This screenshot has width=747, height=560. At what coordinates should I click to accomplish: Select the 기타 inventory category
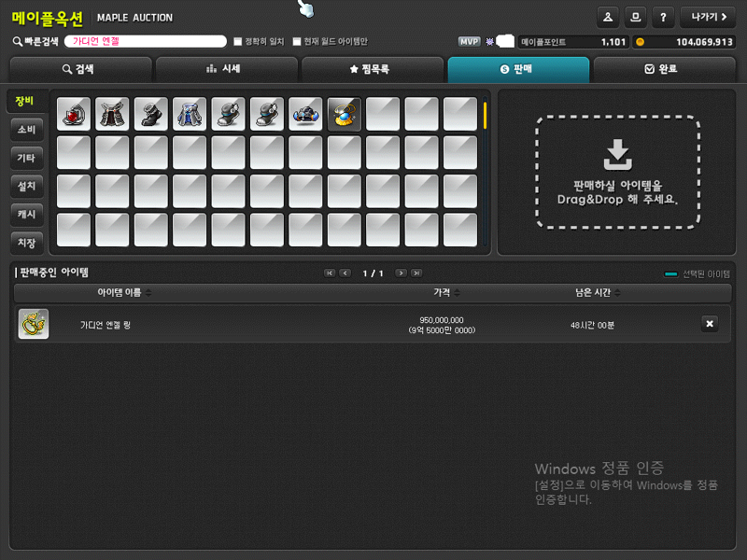27,158
